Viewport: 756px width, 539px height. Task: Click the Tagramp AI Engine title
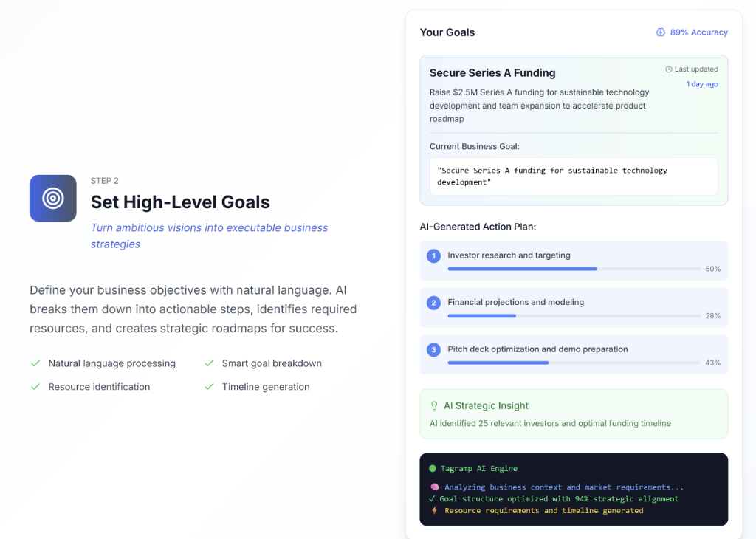[478, 468]
